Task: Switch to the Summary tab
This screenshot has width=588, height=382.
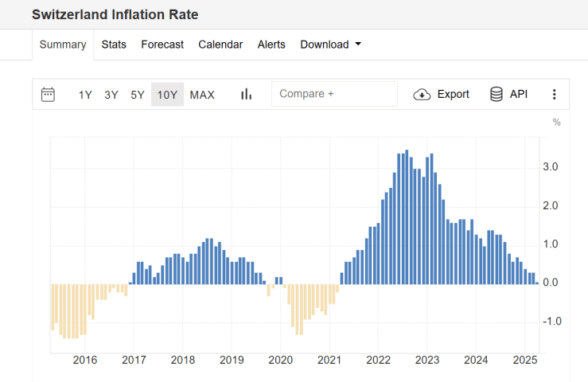Action: 63,45
